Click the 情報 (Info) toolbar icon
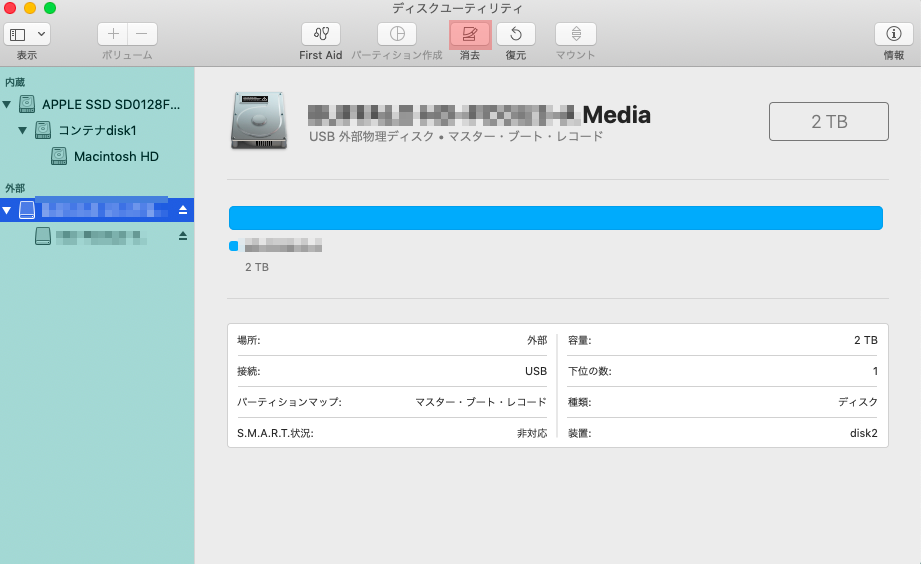The height and width of the screenshot is (564, 921). pos(893,34)
